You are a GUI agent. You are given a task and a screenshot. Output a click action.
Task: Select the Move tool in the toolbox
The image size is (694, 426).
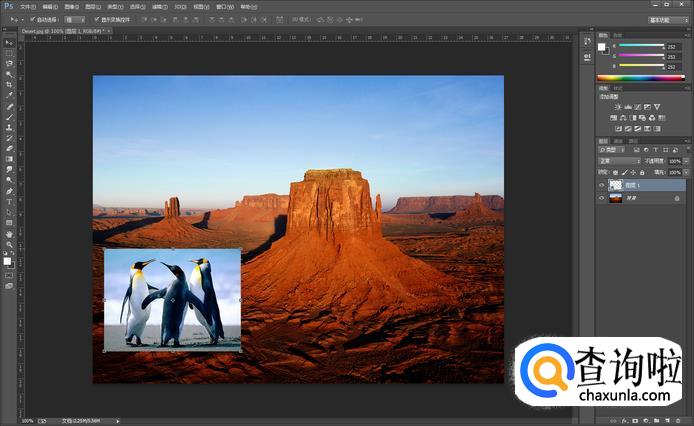tap(9, 43)
